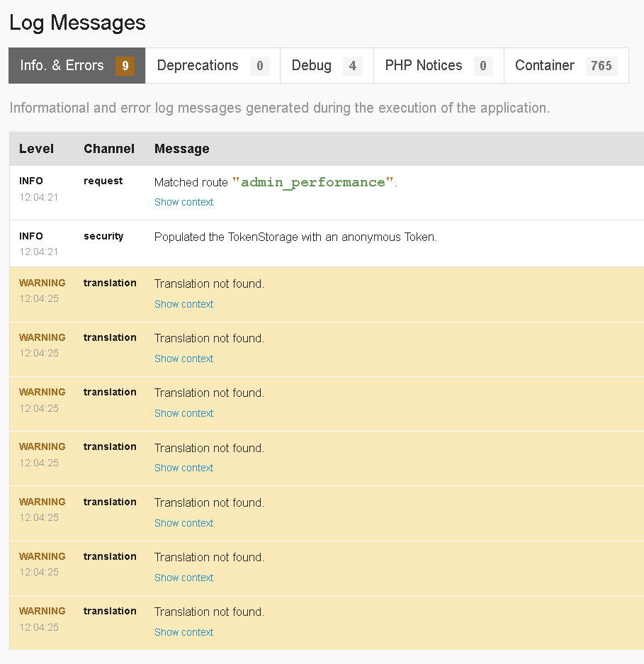Open the Container tab
644x664 pixels.
(566, 66)
